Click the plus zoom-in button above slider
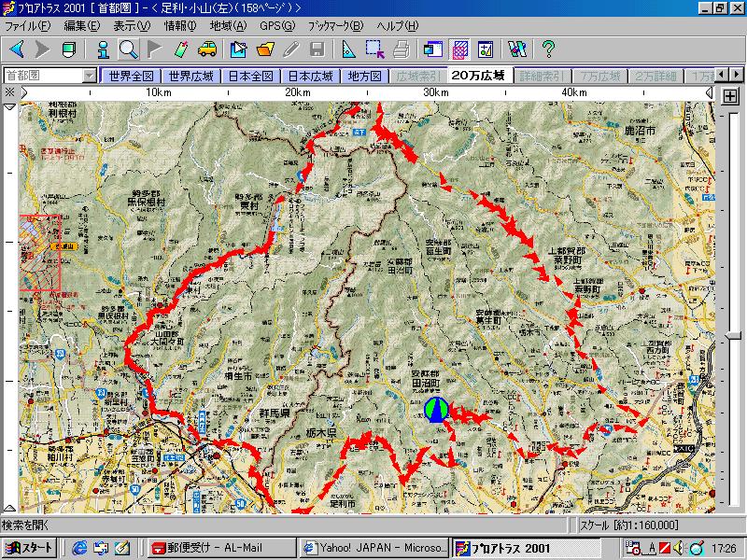This screenshot has height=560, width=747. tap(730, 95)
